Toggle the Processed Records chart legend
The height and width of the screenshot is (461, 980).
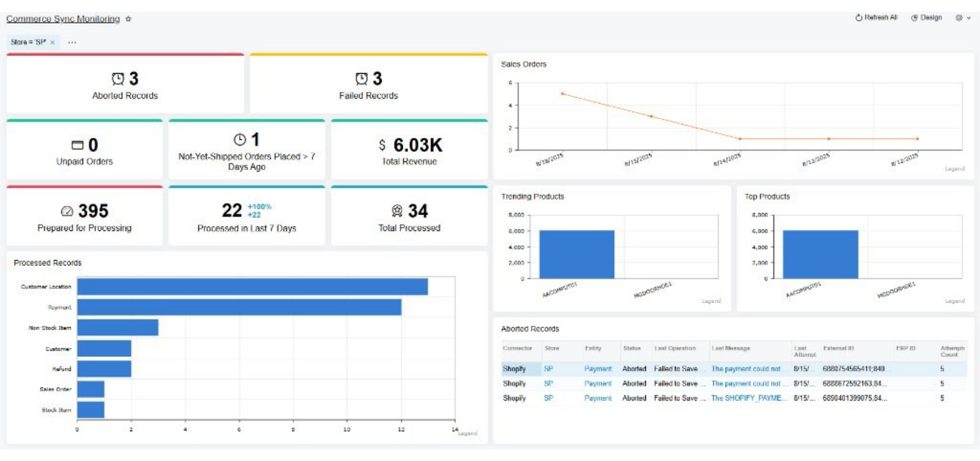[467, 433]
